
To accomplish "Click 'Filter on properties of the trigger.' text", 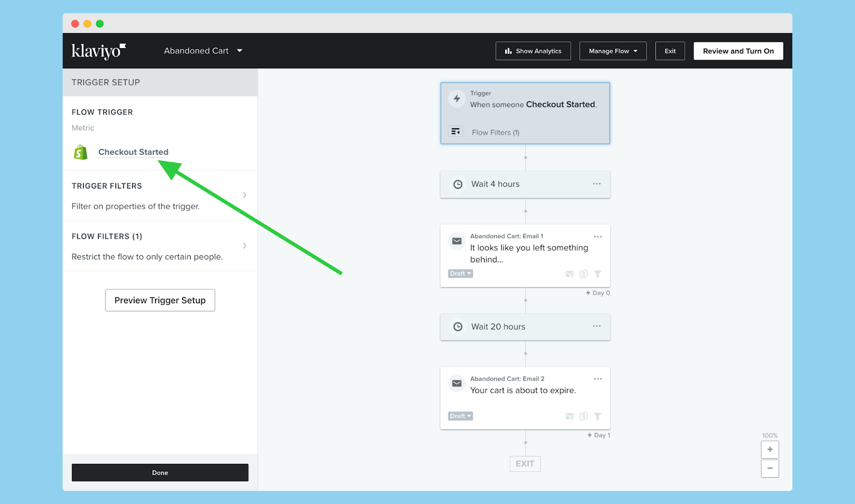I will pos(136,207).
